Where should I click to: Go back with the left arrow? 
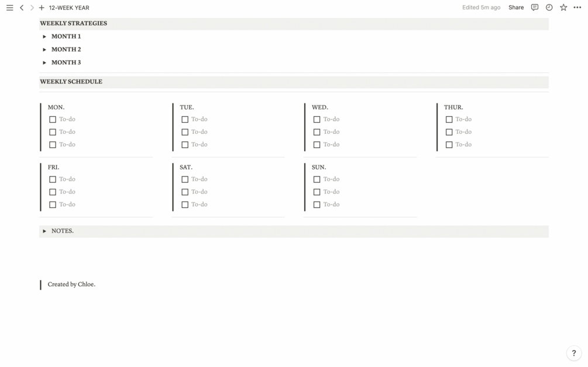coord(22,8)
